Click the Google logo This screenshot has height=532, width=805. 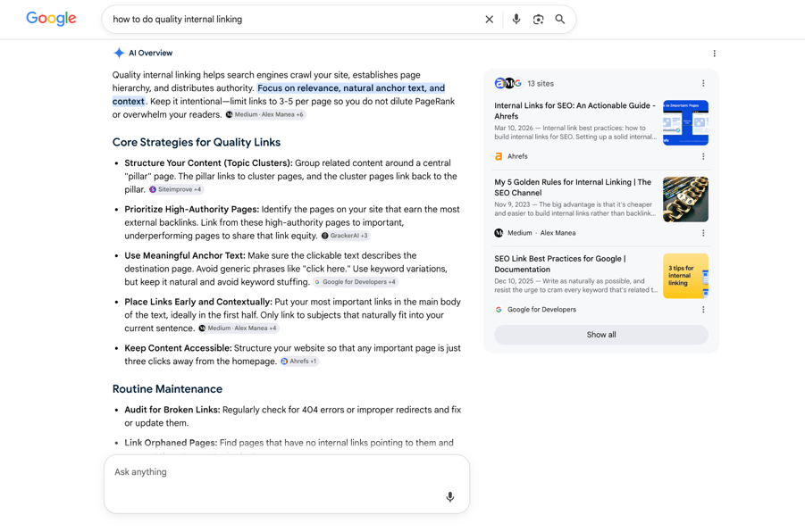51,19
